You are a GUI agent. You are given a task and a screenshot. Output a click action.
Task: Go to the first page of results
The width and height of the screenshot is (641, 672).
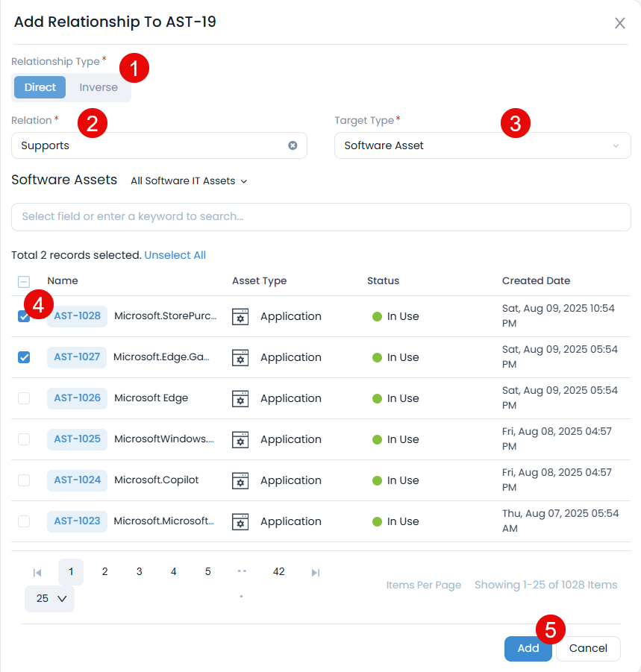tap(37, 572)
